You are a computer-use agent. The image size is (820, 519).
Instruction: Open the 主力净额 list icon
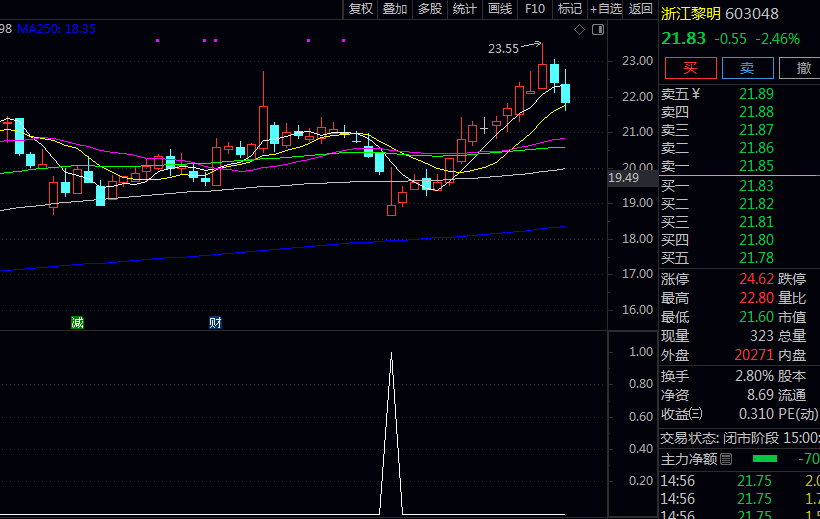[x=727, y=460]
